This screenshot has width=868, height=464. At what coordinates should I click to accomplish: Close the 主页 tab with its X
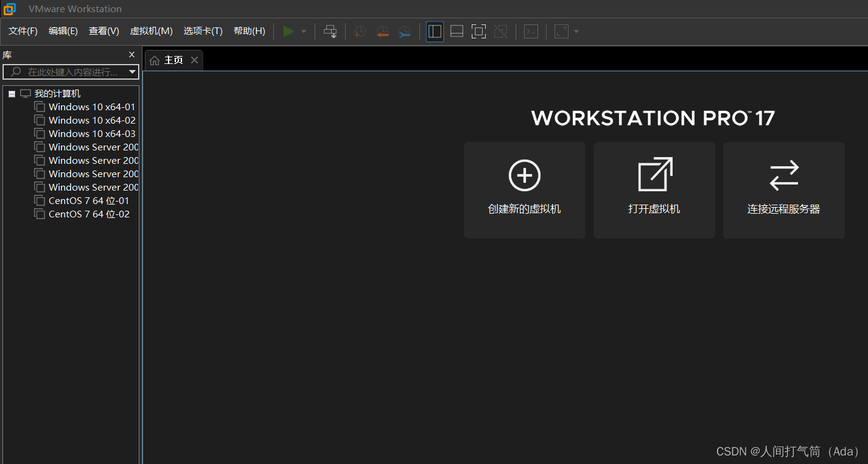(194, 60)
